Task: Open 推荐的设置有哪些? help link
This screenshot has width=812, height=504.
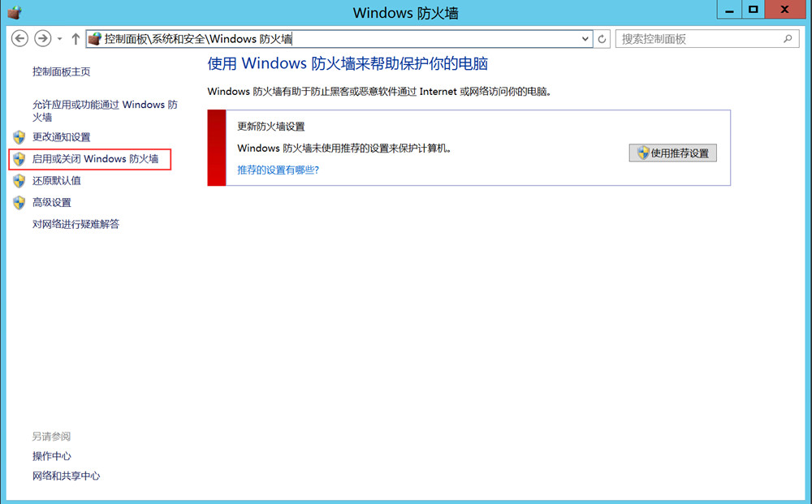Action: [278, 170]
